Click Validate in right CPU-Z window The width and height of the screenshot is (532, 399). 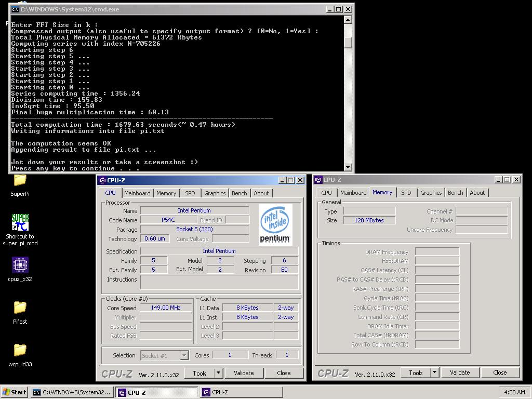pos(460,373)
